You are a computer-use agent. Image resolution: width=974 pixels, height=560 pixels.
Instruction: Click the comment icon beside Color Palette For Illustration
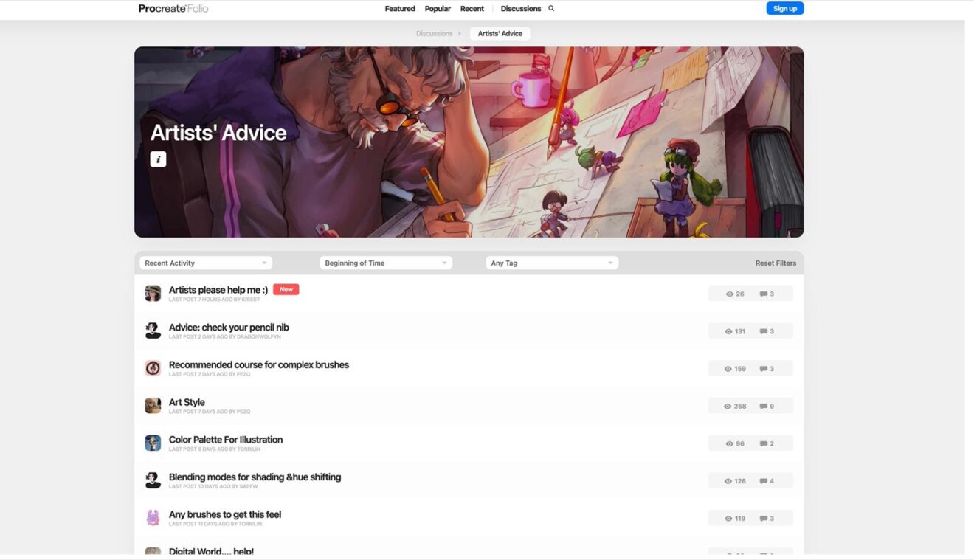[x=763, y=443]
